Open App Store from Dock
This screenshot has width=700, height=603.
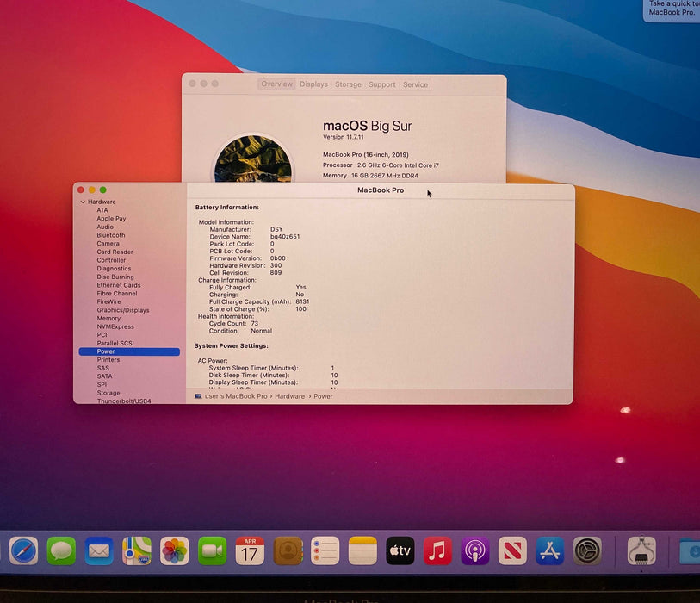(x=550, y=550)
